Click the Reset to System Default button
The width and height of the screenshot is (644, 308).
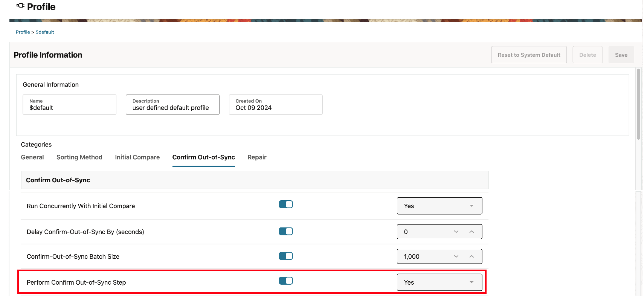click(529, 55)
